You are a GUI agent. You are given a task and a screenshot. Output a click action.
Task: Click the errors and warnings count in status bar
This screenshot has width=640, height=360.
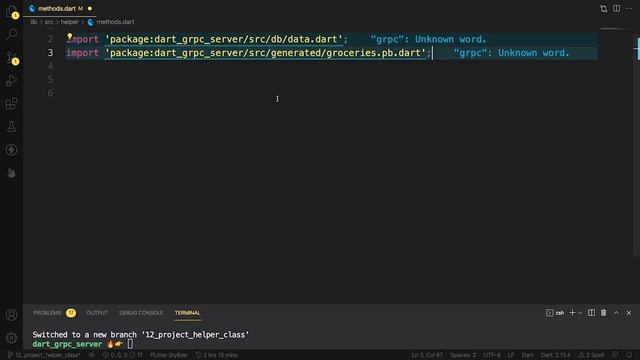[x=122, y=355]
